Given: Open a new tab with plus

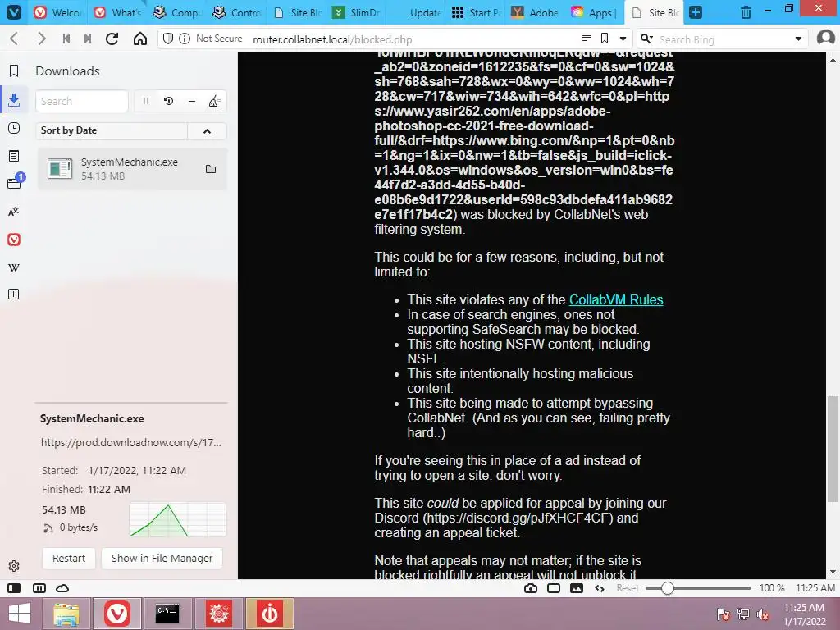Looking at the screenshot, I should click(x=696, y=12).
